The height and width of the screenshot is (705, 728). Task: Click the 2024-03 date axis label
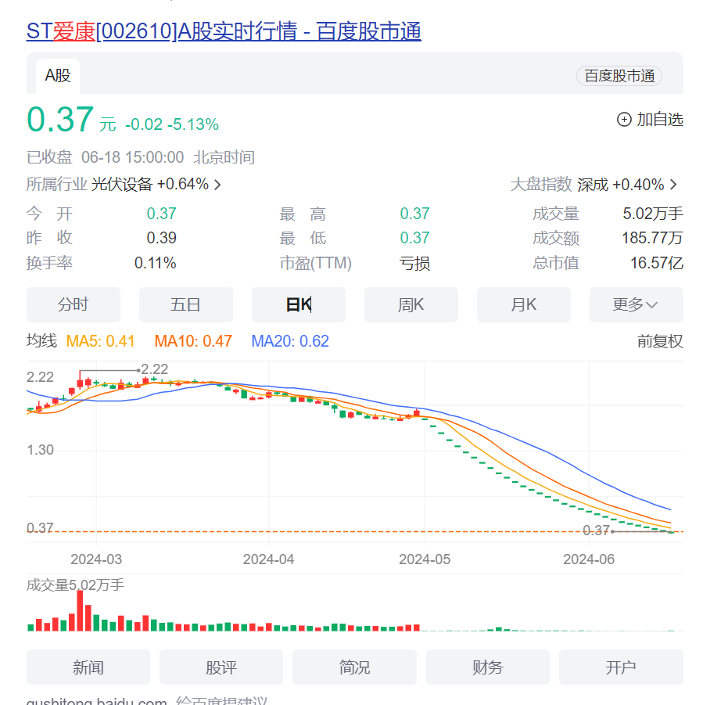point(96,559)
